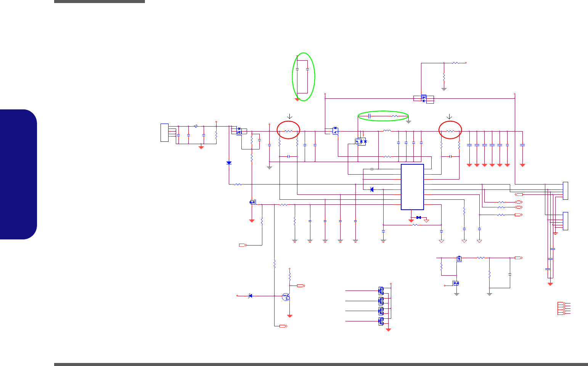
Task: Select the right capacitor inside the tall green ellipse
Action: (307, 70)
